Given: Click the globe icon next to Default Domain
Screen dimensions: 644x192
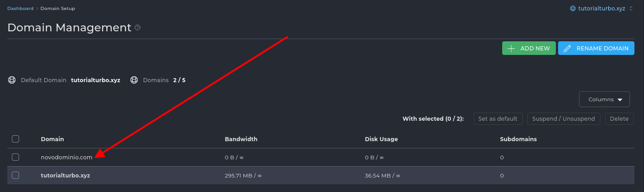Looking at the screenshot, I should tap(12, 80).
